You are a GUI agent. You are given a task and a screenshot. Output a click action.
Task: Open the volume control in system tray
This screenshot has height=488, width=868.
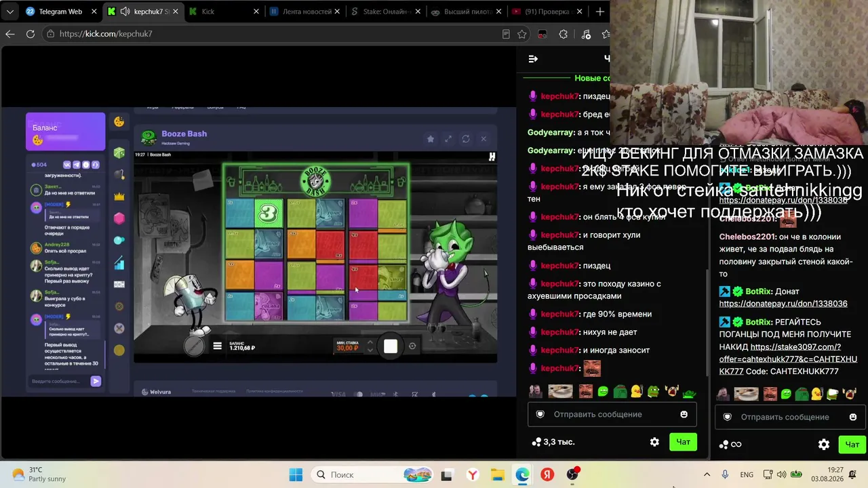(782, 474)
